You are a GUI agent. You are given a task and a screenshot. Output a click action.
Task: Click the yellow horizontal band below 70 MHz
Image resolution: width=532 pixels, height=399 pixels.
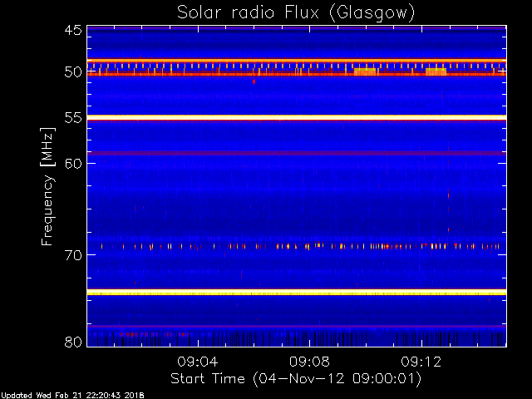tap(297, 293)
